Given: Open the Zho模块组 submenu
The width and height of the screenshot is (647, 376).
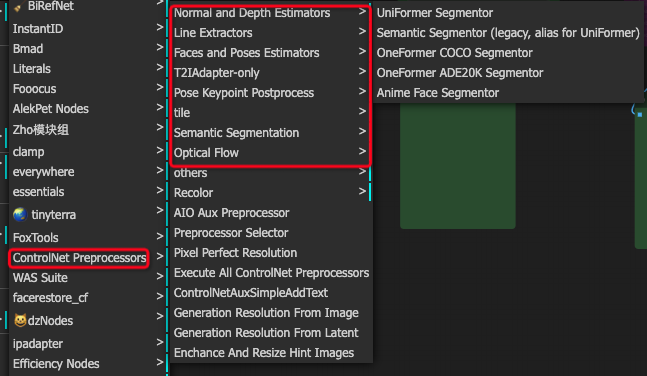Looking at the screenshot, I should click(87, 130).
